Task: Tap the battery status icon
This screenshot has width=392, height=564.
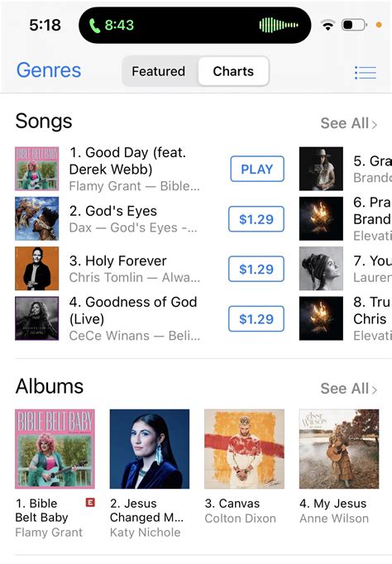Action: [354, 25]
